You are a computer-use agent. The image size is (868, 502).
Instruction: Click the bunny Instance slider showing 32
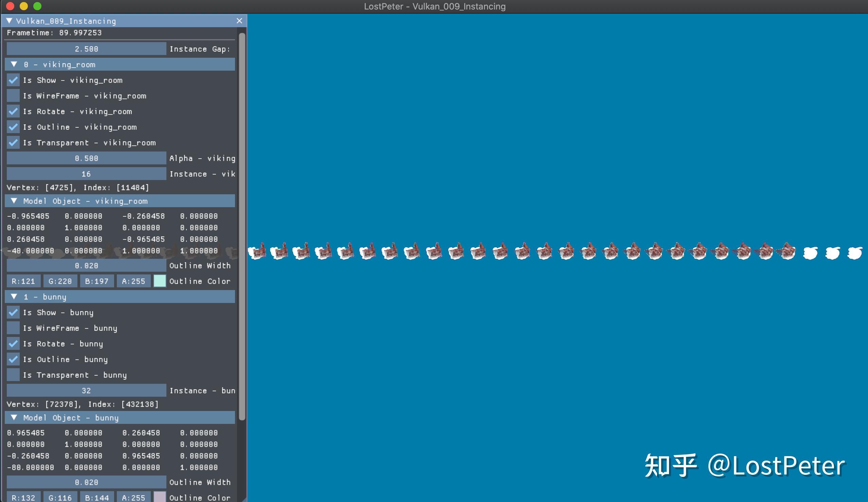tap(87, 390)
